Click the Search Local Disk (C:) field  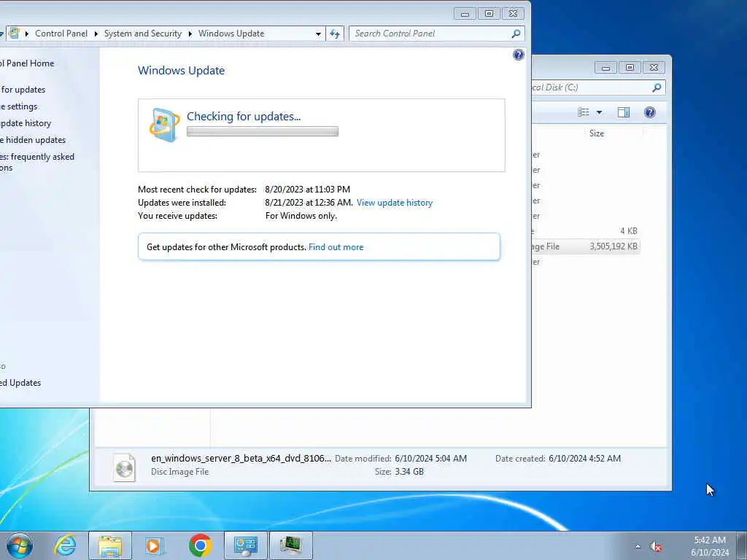point(598,87)
